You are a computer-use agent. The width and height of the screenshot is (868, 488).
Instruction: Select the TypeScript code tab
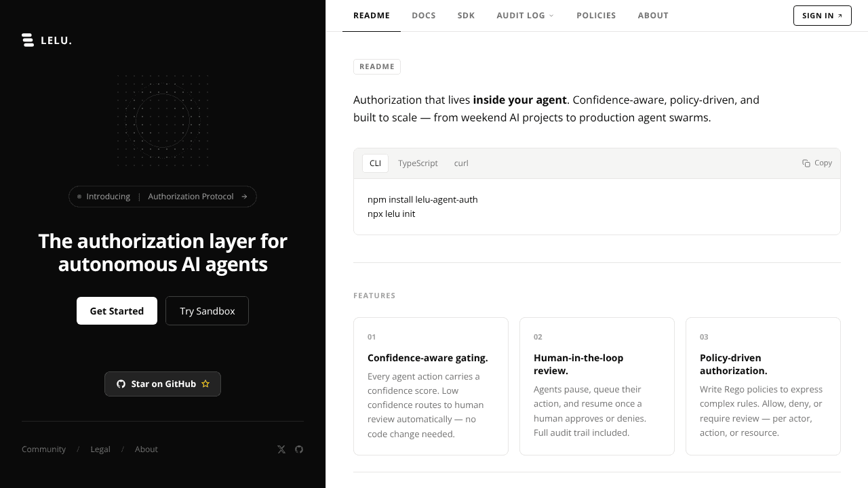point(418,163)
